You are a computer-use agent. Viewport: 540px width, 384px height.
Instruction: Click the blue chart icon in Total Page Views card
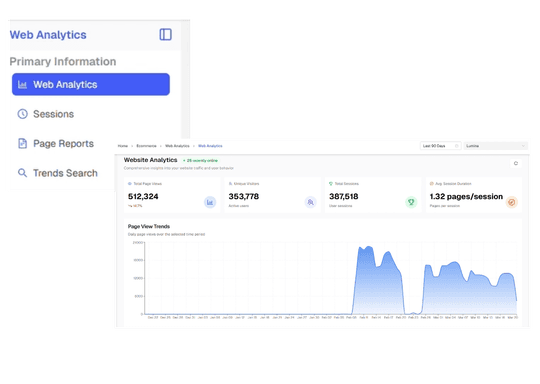pyautogui.click(x=210, y=202)
